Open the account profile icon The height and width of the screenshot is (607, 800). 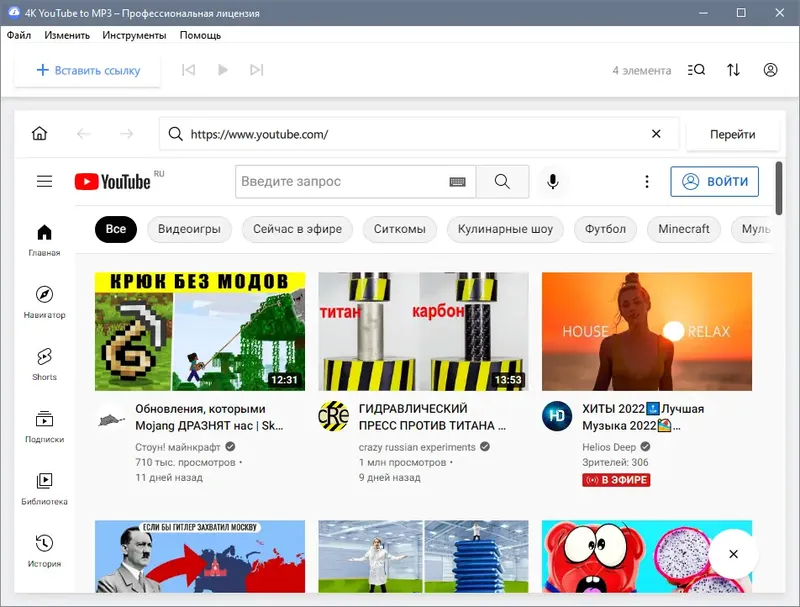coord(769,70)
